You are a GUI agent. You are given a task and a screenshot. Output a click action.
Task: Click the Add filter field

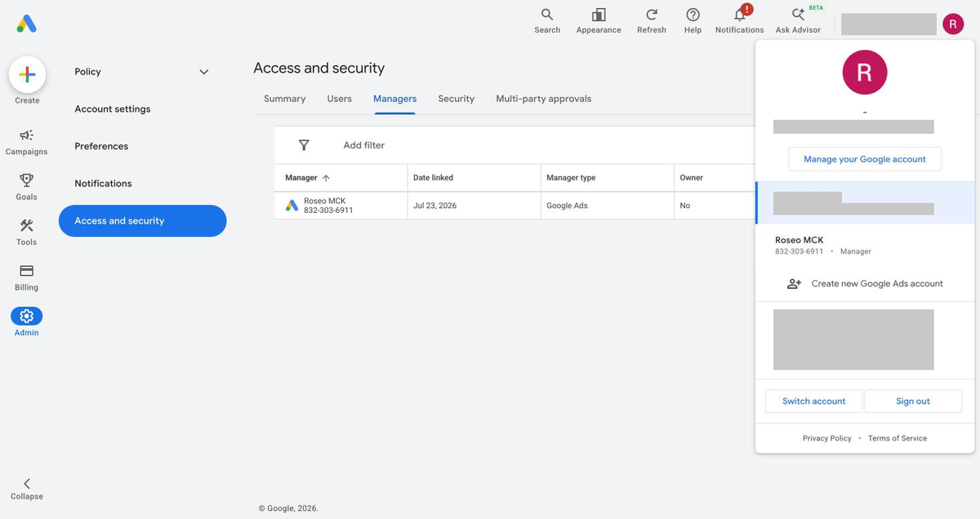364,145
